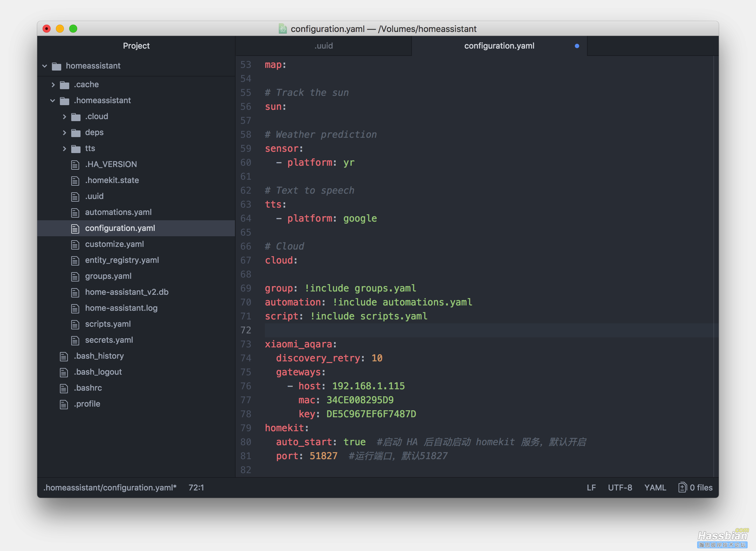Screen dimensions: 756x551
Task: Click the file path in status bar
Action: coord(110,487)
